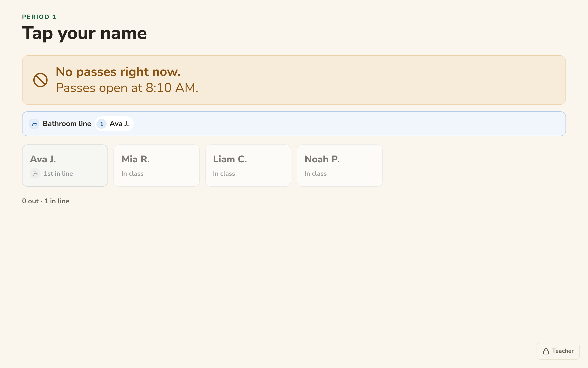Click "1st in line" status on Ava's card
588x368 pixels.
(58, 173)
